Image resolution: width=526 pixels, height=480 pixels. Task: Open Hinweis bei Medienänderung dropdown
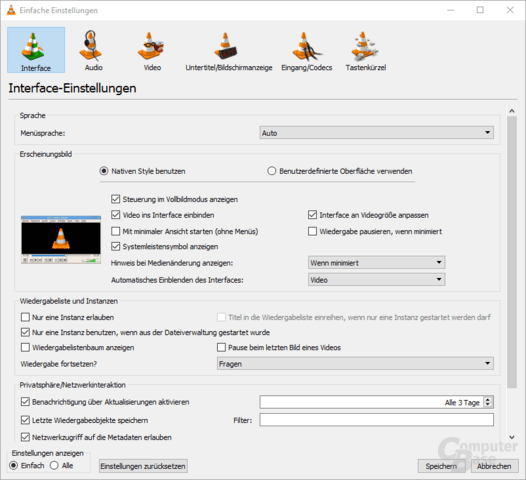(376, 263)
